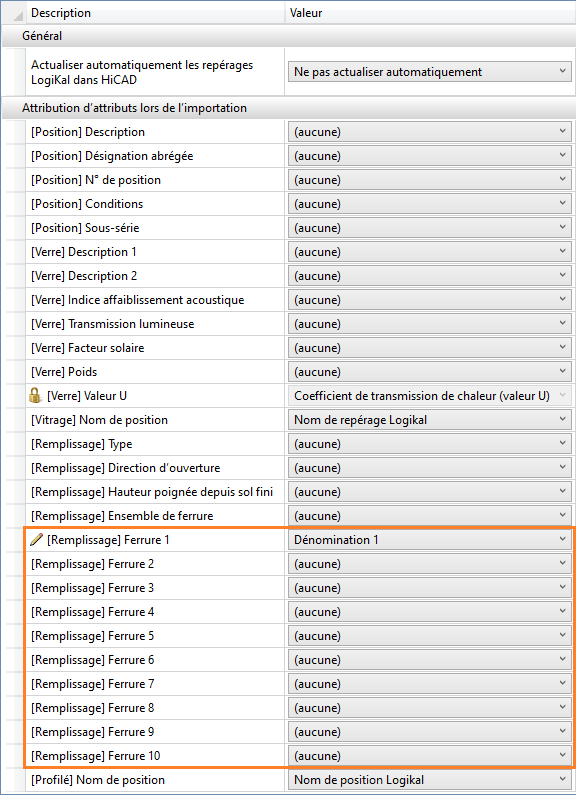Open the [Position] Description dropdown
The image size is (576, 795).
tap(429, 132)
